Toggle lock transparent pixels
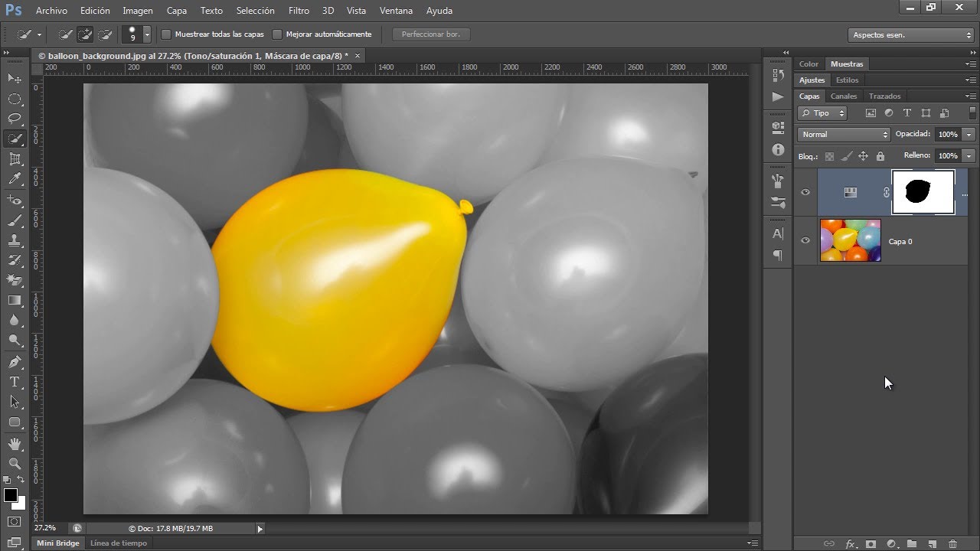The height and width of the screenshot is (551, 980). (x=829, y=156)
